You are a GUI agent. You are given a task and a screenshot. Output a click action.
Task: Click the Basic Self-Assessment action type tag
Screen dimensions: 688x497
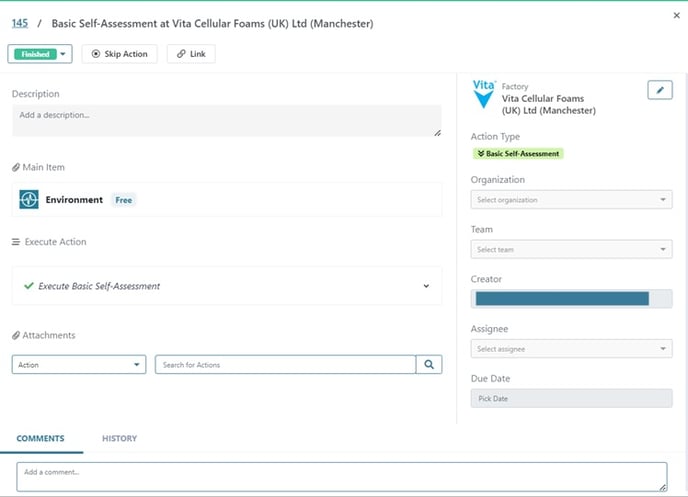pyautogui.click(x=518, y=154)
